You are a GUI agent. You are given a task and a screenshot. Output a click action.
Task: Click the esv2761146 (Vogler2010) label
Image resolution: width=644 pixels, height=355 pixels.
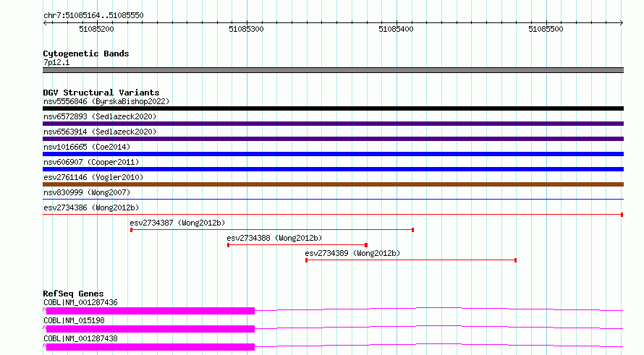point(93,177)
